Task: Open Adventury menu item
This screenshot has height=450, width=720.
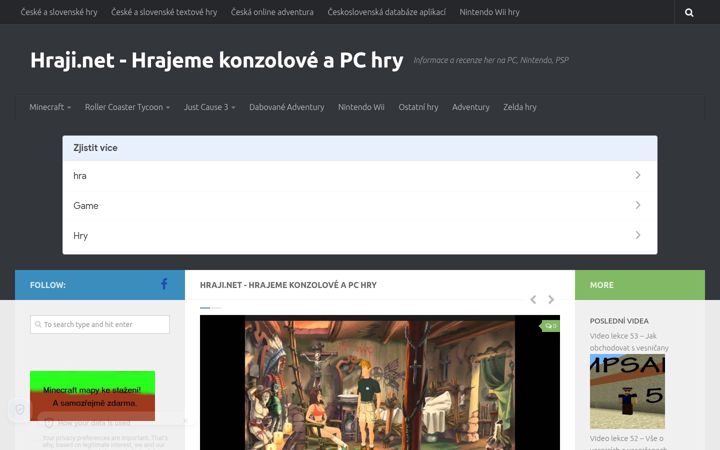Action: 471,107
